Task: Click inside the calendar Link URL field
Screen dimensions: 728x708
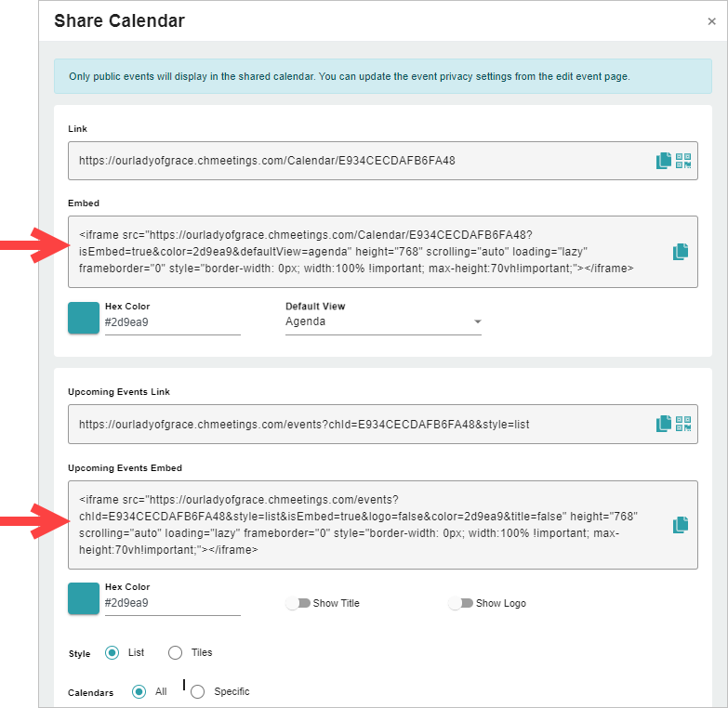Action: coord(363,161)
